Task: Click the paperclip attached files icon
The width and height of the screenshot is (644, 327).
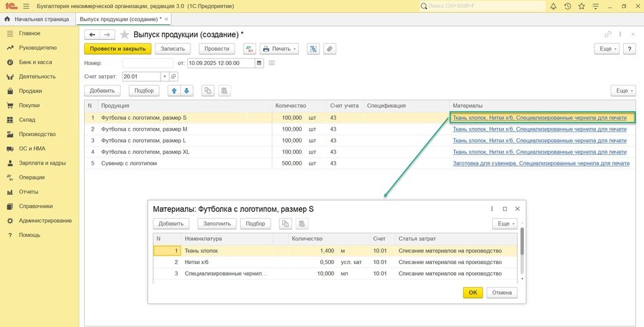Action: (329, 49)
